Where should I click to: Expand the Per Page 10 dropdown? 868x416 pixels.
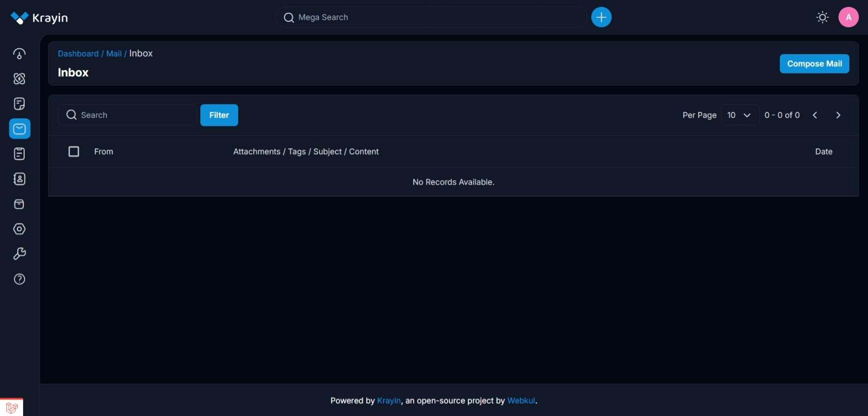coord(739,115)
